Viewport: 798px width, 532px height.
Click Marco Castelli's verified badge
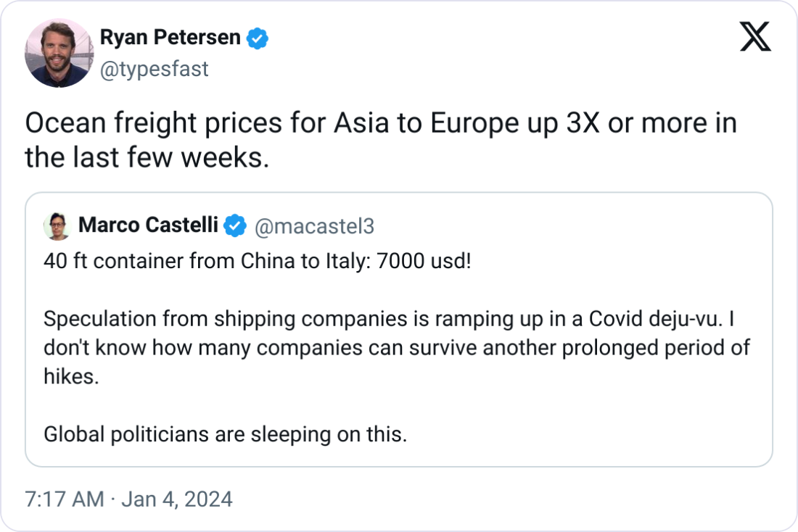point(234,226)
